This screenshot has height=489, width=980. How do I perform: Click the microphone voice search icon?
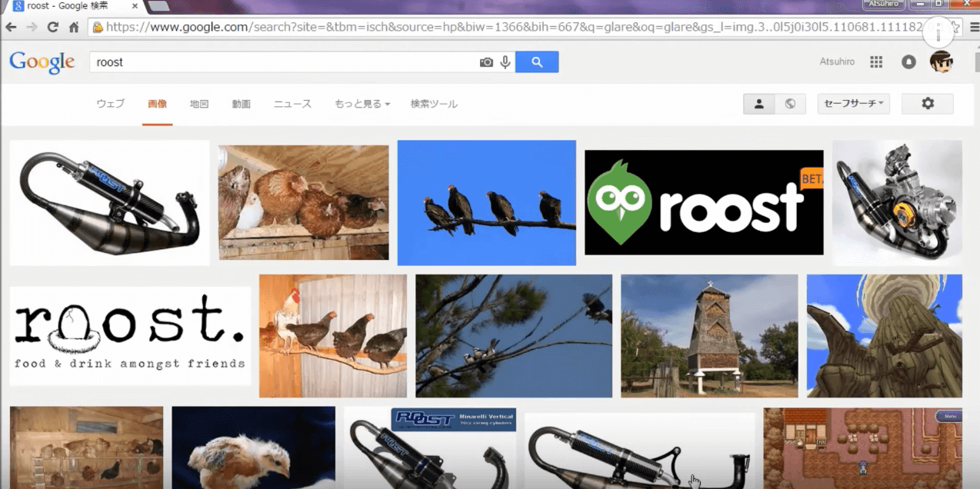pyautogui.click(x=505, y=62)
